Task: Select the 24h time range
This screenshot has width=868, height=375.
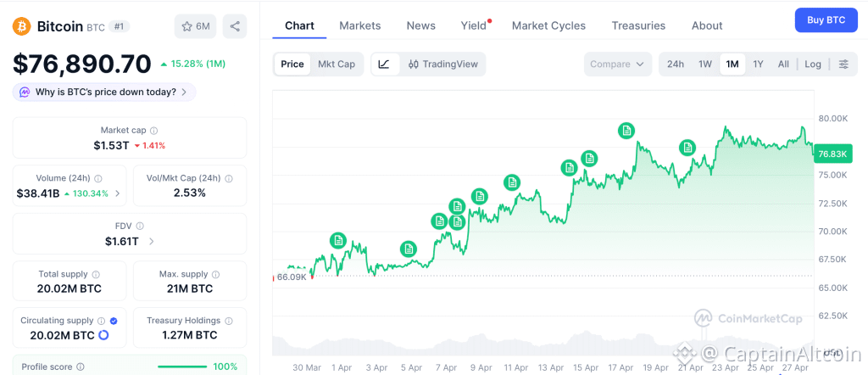Action: click(676, 64)
